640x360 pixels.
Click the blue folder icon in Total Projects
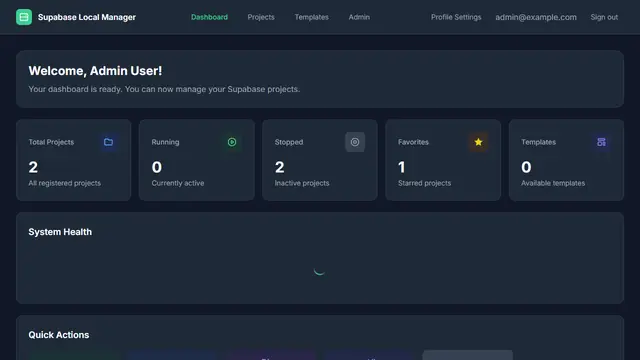[x=108, y=142]
